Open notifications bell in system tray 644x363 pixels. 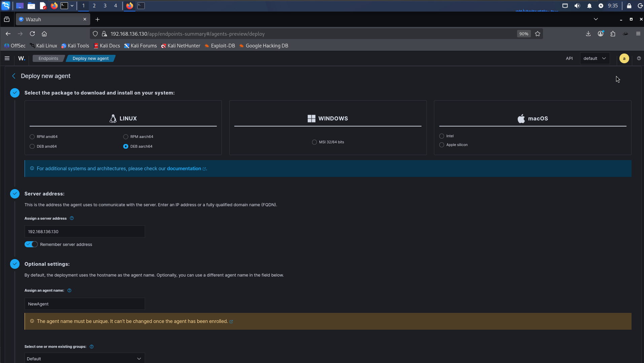[x=589, y=6]
